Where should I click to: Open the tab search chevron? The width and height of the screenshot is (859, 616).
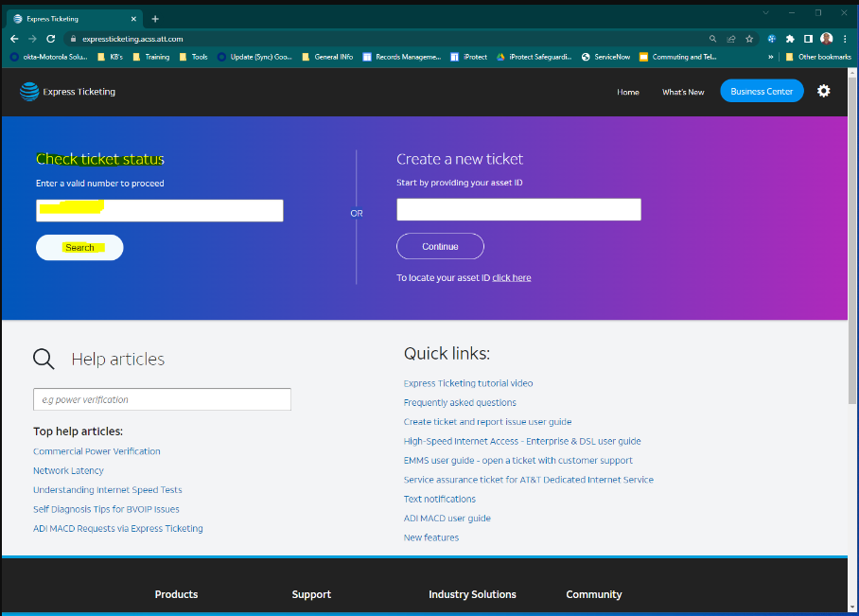pyautogui.click(x=766, y=12)
